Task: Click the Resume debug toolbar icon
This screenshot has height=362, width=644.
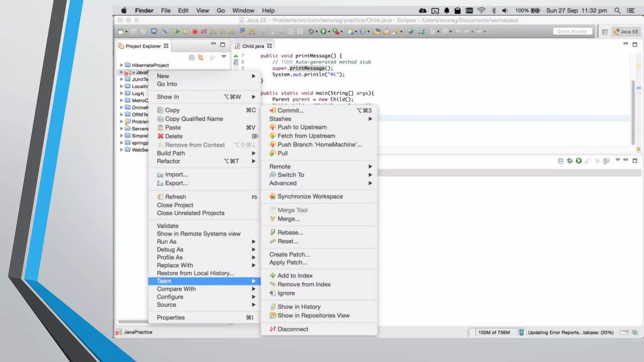Action: [176, 31]
